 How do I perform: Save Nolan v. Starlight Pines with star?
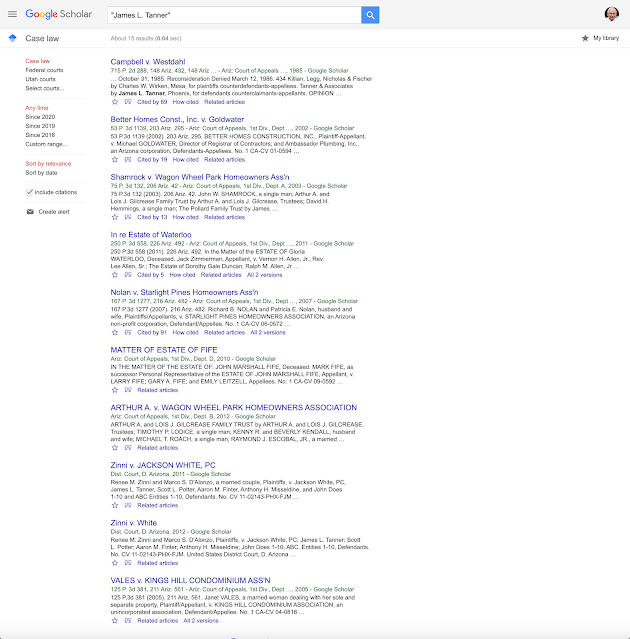click(x=115, y=333)
